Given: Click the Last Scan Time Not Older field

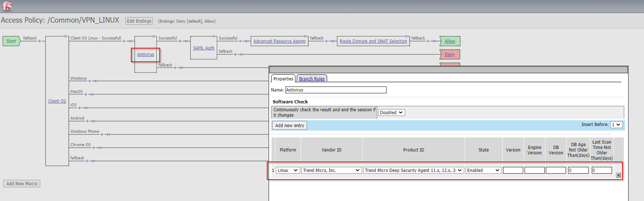Looking at the screenshot, I should (602, 170).
